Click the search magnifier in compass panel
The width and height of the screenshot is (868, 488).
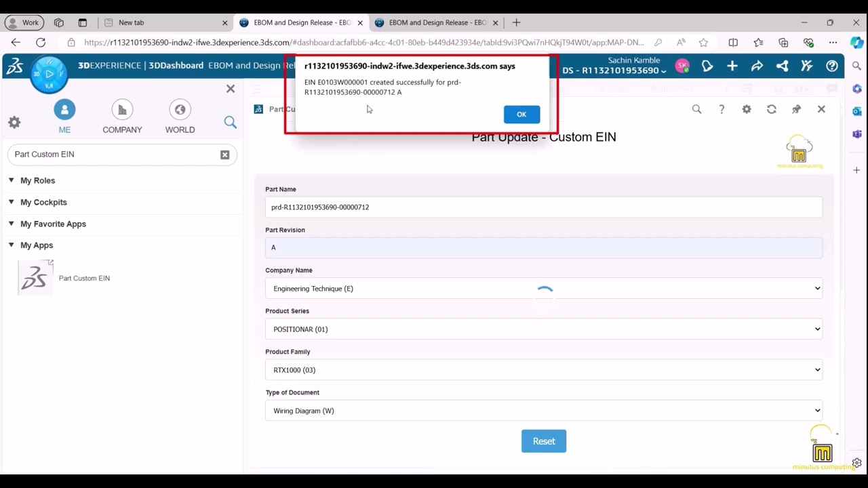click(x=231, y=122)
